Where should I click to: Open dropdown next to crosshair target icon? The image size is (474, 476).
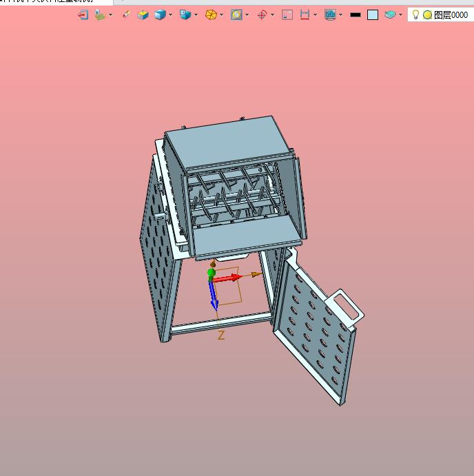(272, 14)
